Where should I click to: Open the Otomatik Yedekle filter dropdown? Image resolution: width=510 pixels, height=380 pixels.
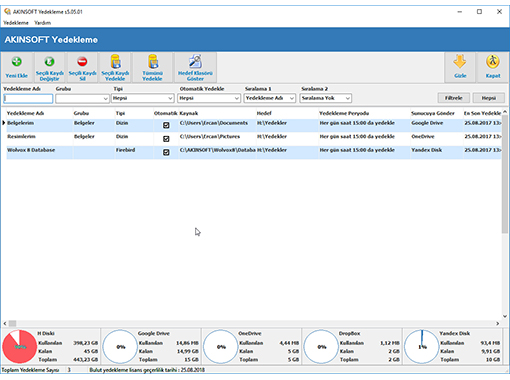pos(236,98)
